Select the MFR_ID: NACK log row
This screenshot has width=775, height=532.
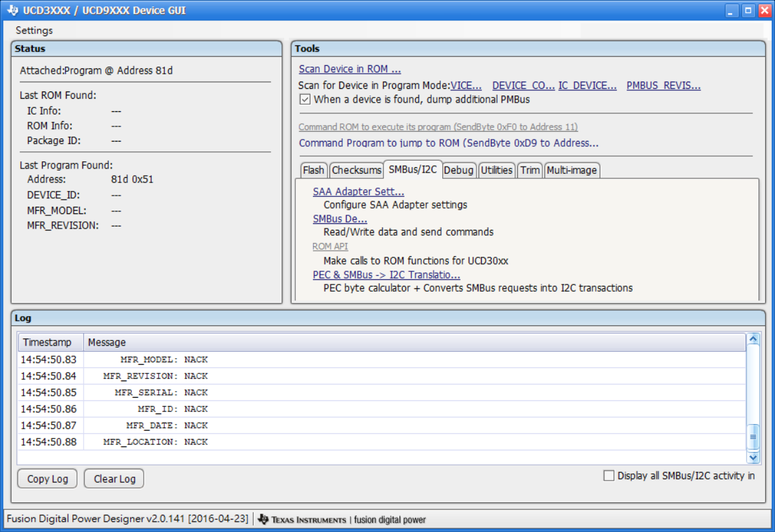coord(382,408)
